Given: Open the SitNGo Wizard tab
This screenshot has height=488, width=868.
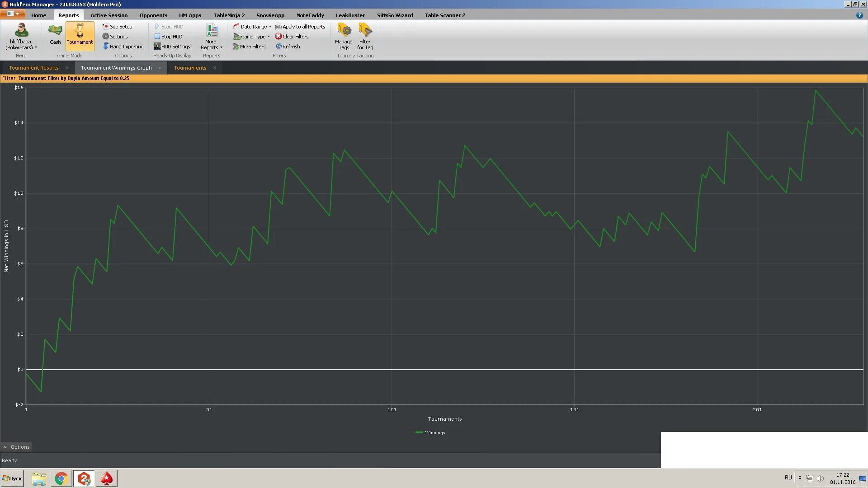Looking at the screenshot, I should [x=395, y=15].
